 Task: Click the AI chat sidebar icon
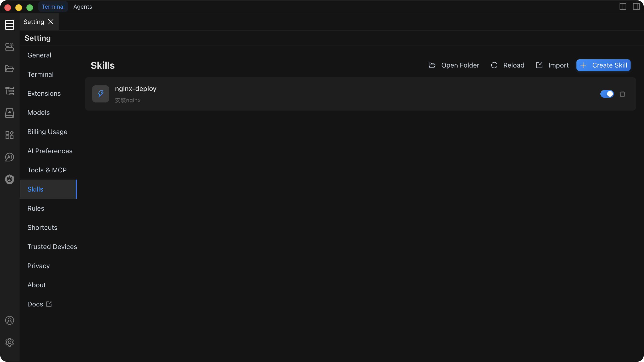tap(10, 157)
